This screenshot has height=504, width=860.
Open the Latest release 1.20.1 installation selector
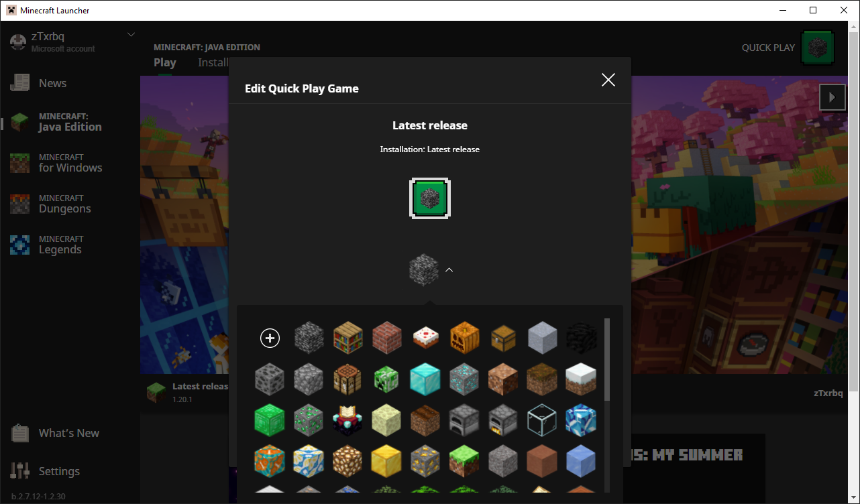click(187, 392)
